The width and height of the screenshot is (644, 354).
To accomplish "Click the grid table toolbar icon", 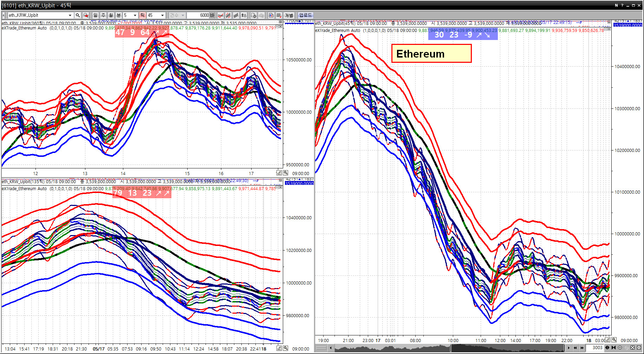I will 279,15.
